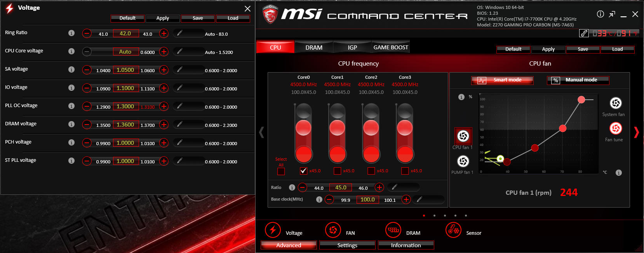Viewport: 644px width, 253px height.
Task: Switch to the GAME BOOST tab
Action: pyautogui.click(x=391, y=47)
